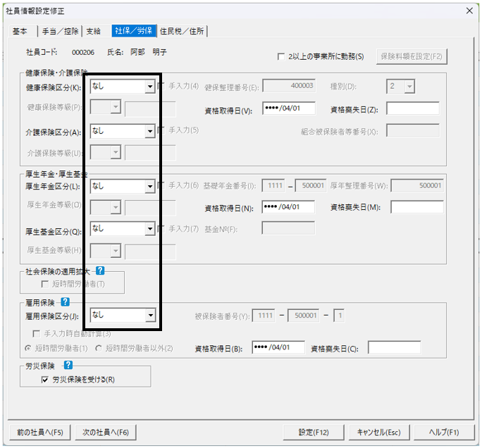Screen dimensions: 482x448
Task: Click employment 資格取得日(B) field
Action: pos(278,347)
